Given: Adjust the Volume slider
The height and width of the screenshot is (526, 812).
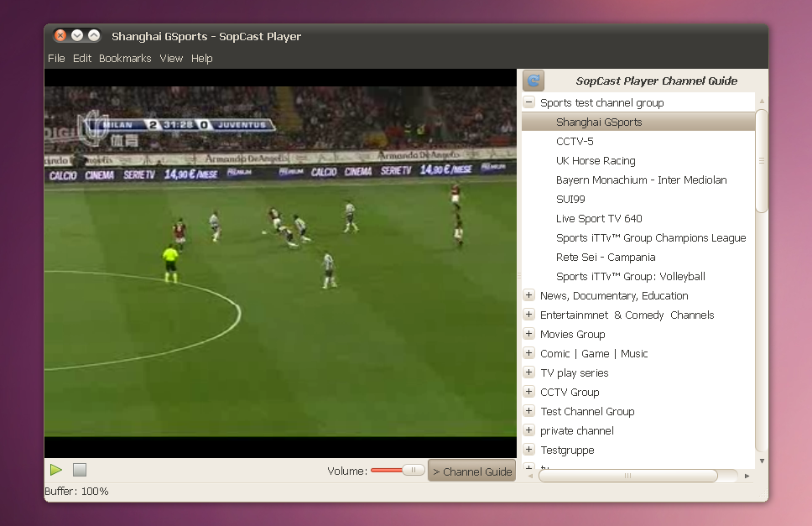Looking at the screenshot, I should (x=398, y=470).
